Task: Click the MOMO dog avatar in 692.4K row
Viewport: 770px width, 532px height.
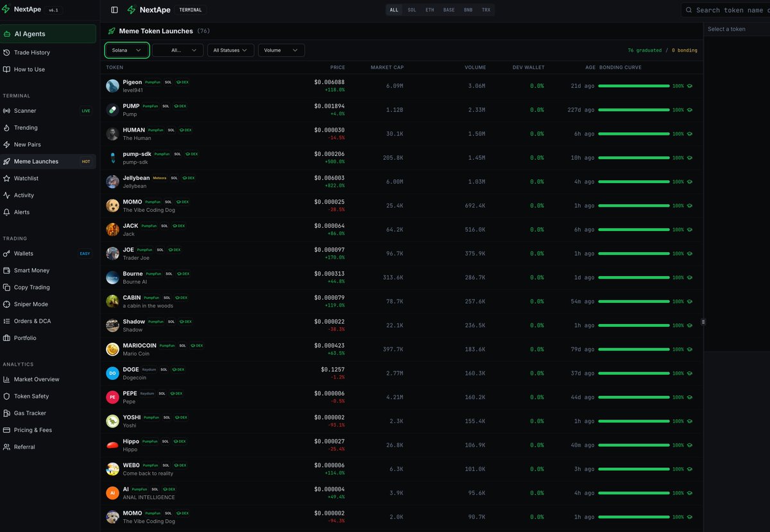Action: tap(112, 206)
